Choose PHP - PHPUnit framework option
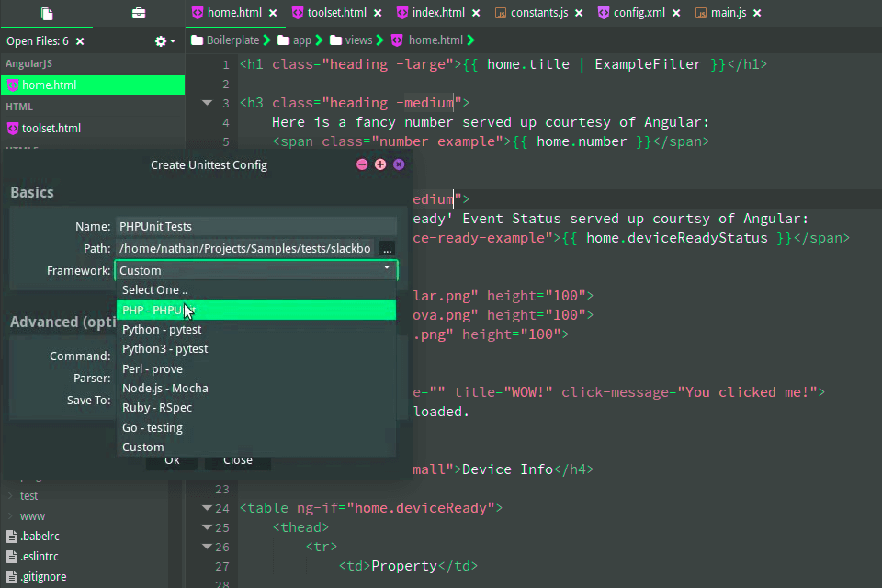882x588 pixels. (x=256, y=310)
